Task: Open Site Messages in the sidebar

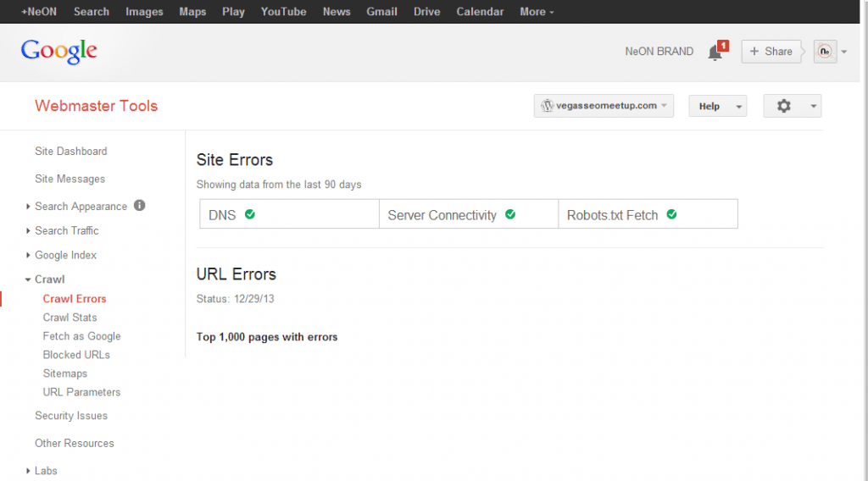Action: (x=70, y=179)
